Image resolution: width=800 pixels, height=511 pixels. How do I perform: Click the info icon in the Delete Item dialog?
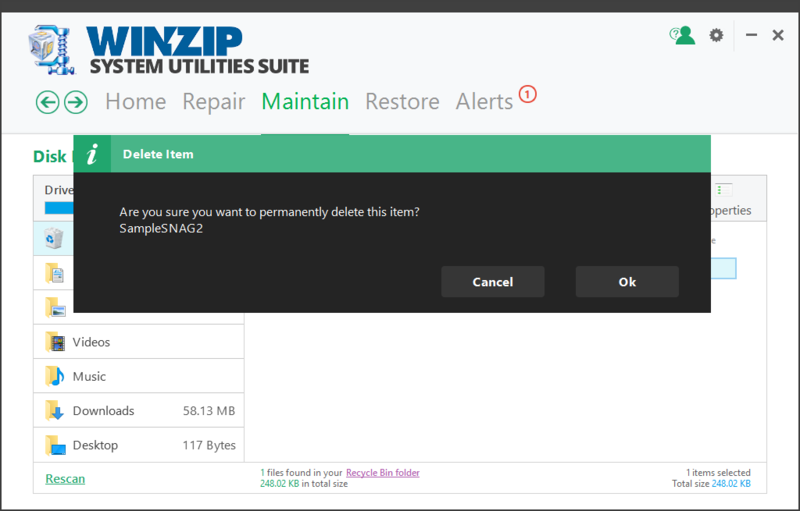tap(92, 154)
